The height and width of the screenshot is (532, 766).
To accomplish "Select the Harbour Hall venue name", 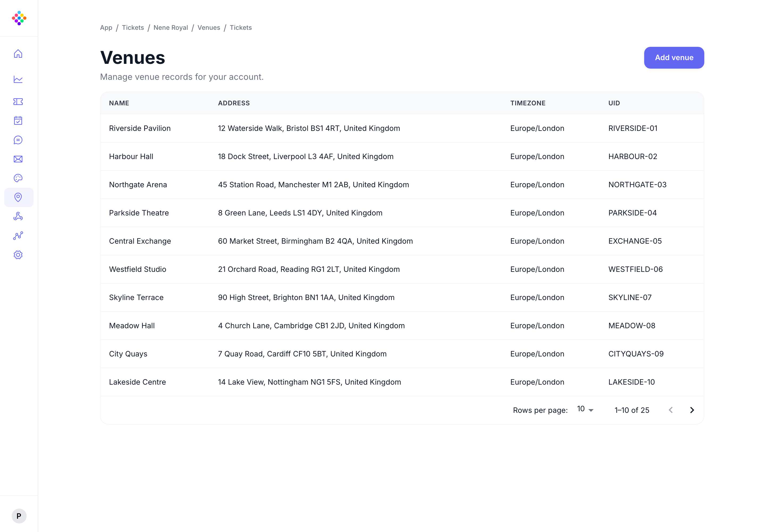I will tap(131, 157).
